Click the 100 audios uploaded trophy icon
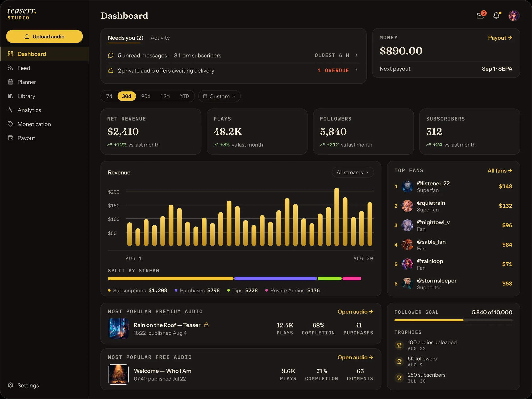The image size is (532, 399). pos(399,345)
